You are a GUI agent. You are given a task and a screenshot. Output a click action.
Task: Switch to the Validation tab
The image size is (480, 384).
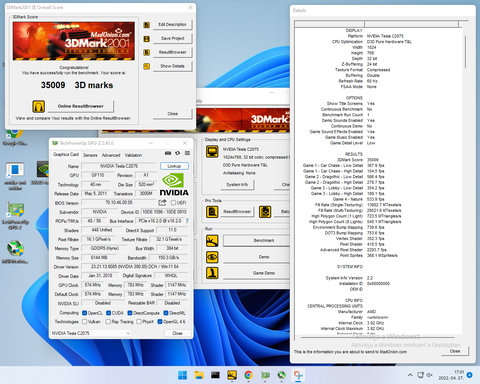pos(133,155)
